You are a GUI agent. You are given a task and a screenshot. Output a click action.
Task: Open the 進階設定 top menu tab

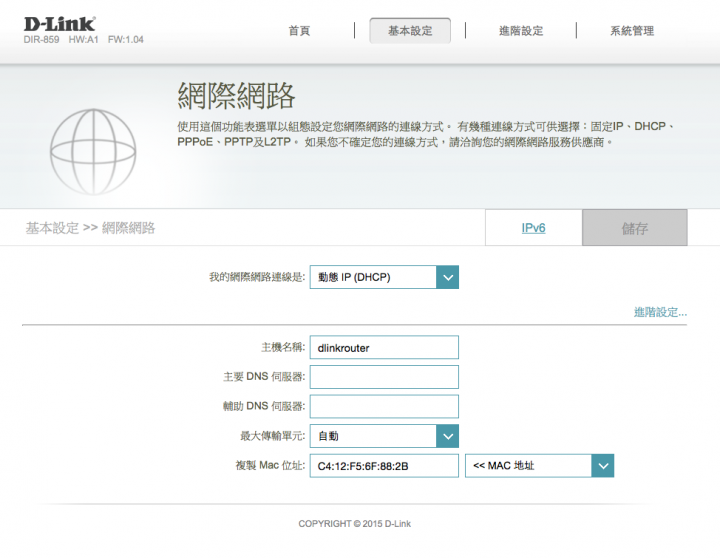(521, 31)
